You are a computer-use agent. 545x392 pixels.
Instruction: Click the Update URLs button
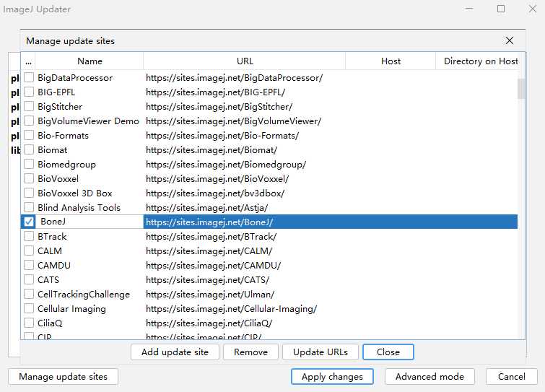pyautogui.click(x=320, y=352)
